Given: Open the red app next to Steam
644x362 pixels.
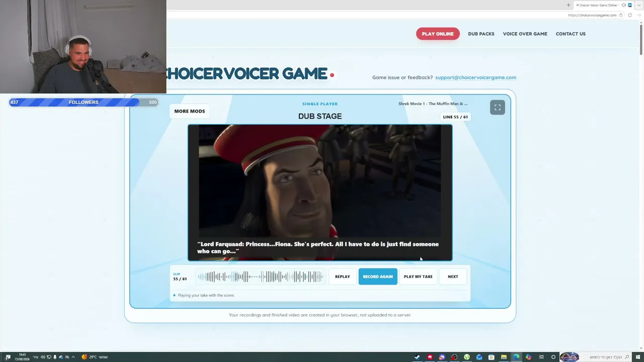Looking at the screenshot, I should pos(430,357).
